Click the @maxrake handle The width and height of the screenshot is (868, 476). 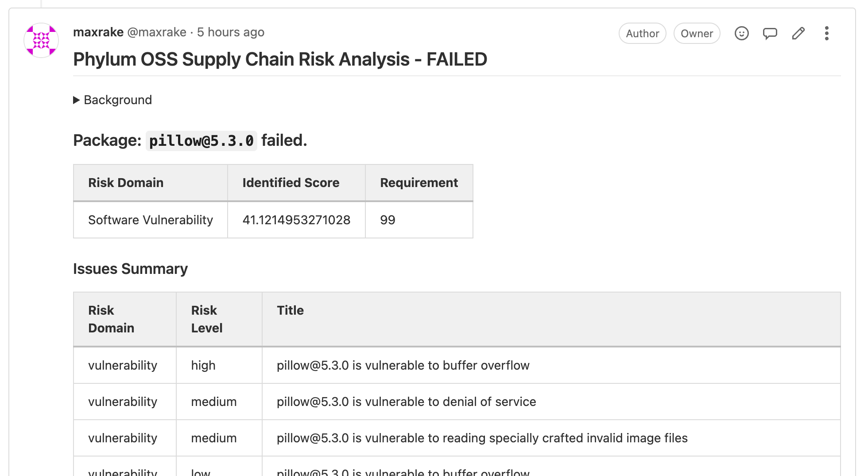click(156, 32)
